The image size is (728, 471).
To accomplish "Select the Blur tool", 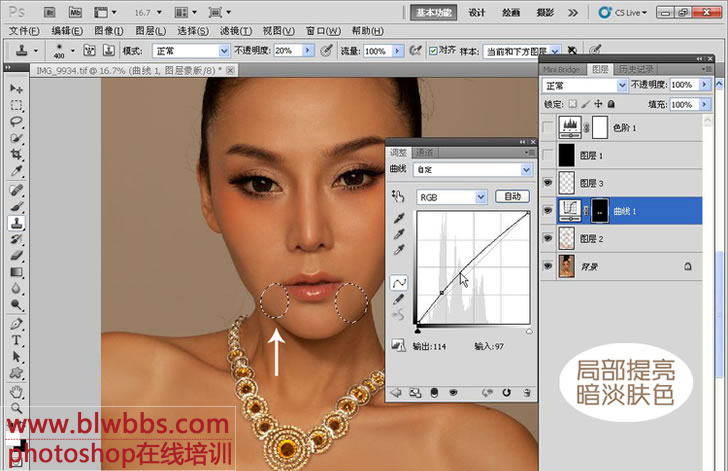I will [16, 288].
